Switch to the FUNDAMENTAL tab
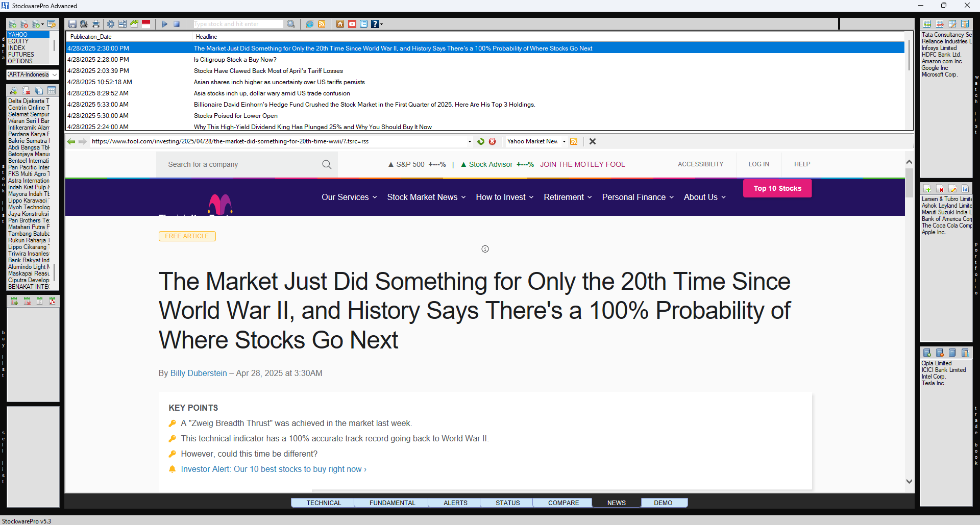The height and width of the screenshot is (525, 980). [x=393, y=503]
